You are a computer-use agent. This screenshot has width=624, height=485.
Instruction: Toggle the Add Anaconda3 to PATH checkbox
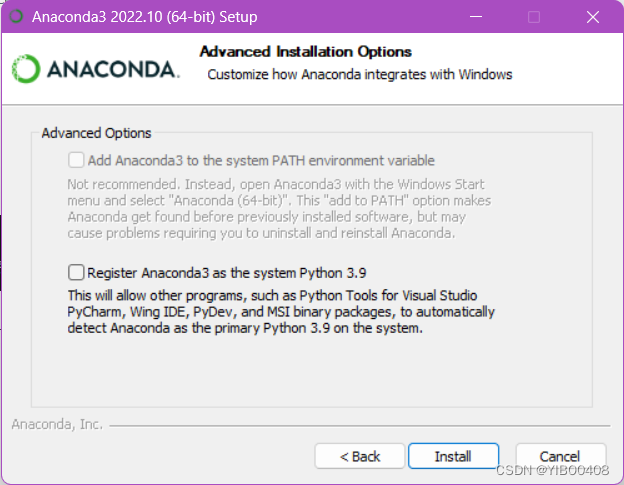(x=76, y=160)
